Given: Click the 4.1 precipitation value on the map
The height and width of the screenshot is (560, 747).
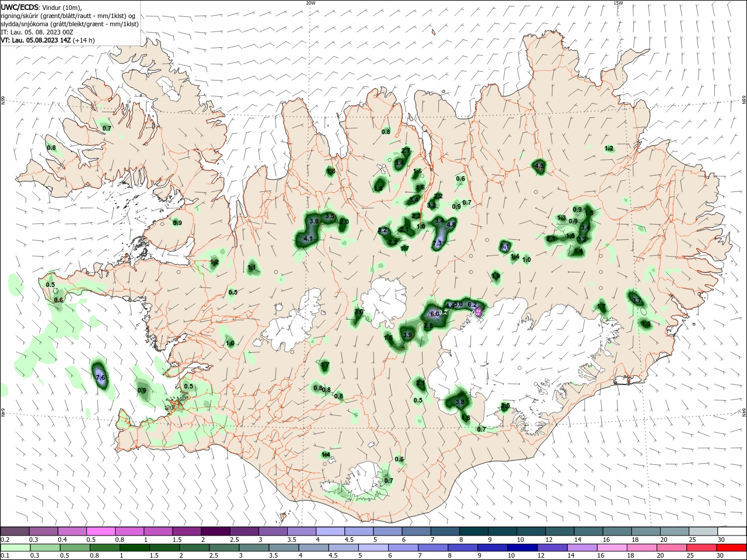Looking at the screenshot, I should (x=309, y=239).
